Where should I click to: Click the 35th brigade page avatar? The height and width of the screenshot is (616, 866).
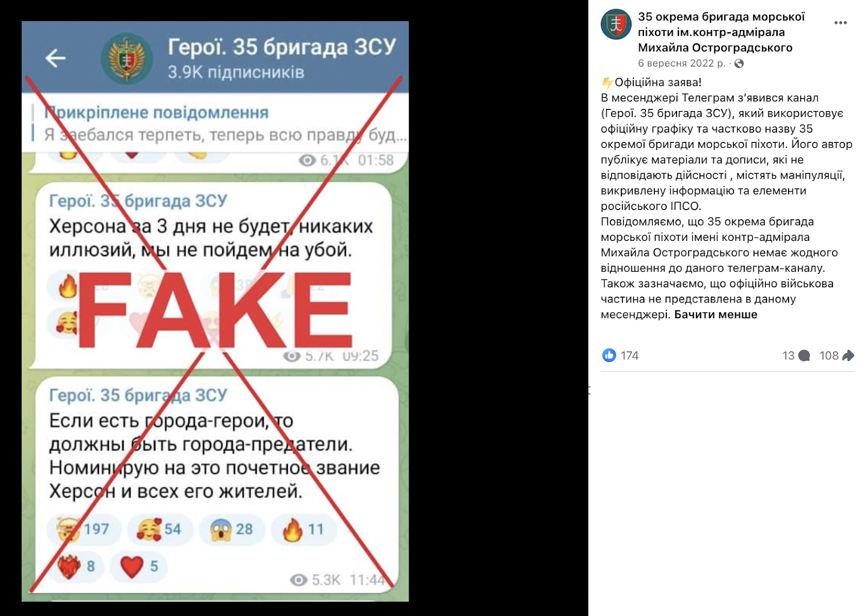(616, 24)
